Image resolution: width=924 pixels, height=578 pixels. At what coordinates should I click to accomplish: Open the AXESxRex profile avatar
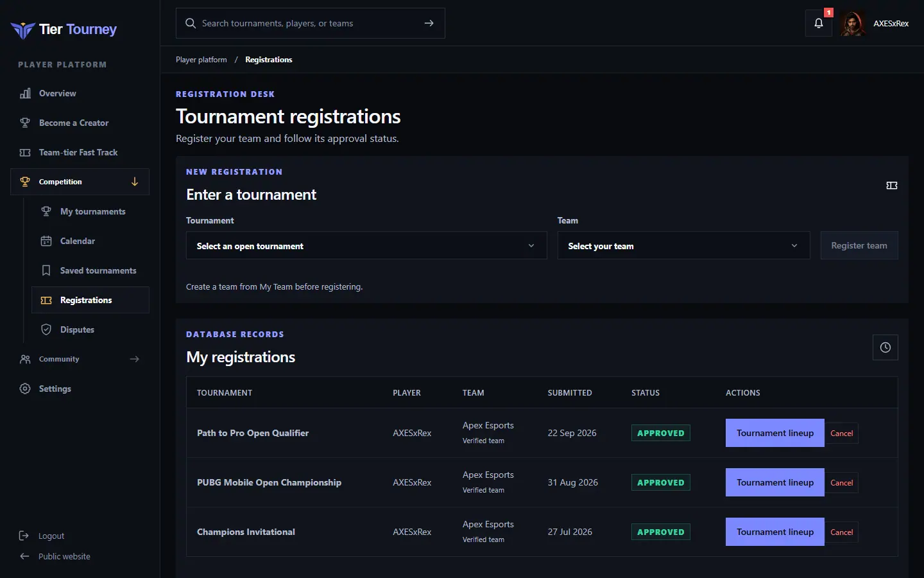pyautogui.click(x=853, y=23)
